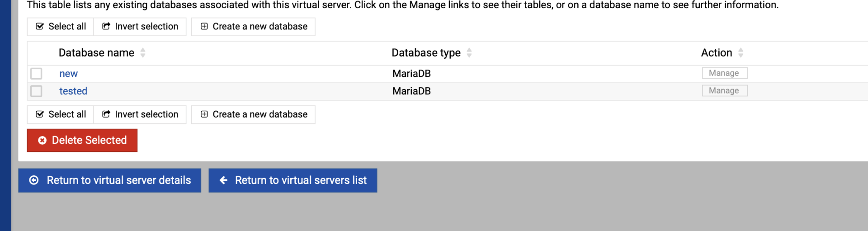The height and width of the screenshot is (231, 868).
Task: Click the Action column sort arrows
Action: [x=741, y=53]
